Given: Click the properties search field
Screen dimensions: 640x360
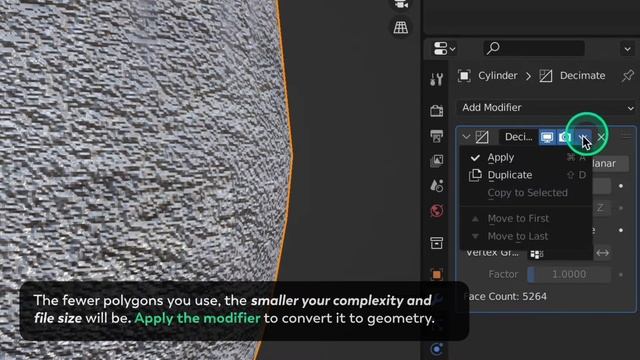Looking at the screenshot, I should click(x=534, y=49).
